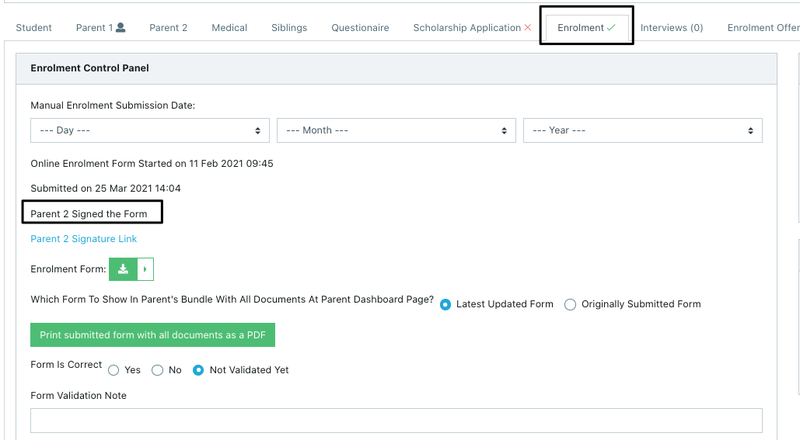800x440 pixels.
Task: Click the red X on Scholarship Application
Action: click(x=528, y=28)
